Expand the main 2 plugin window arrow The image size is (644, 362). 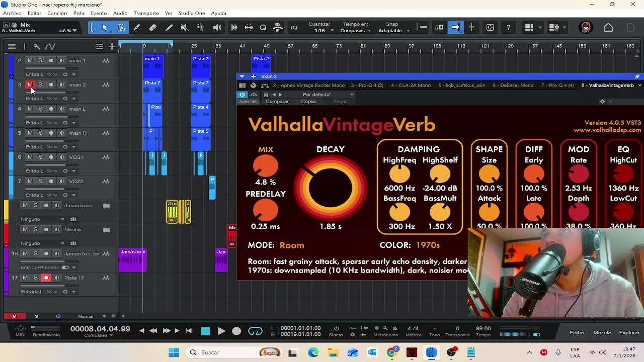click(x=242, y=76)
